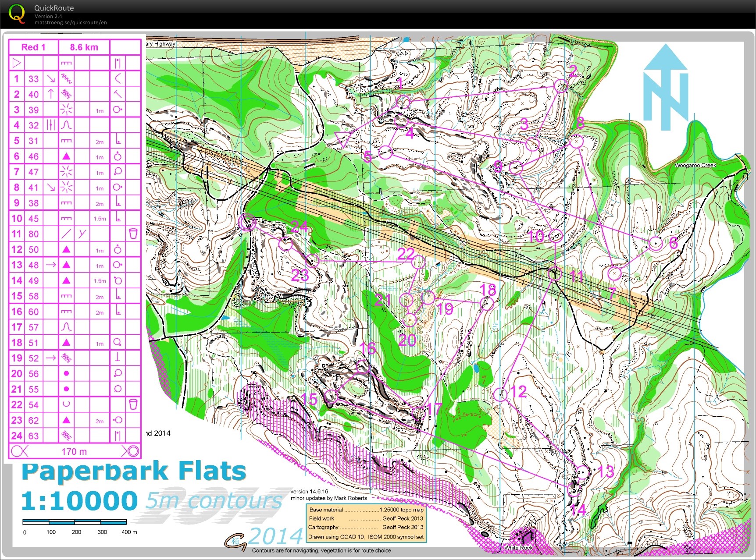Click the QuickRoute Q logo

coord(17,14)
